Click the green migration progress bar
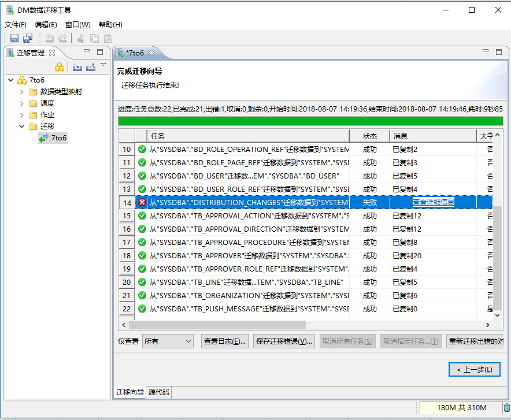 [310, 121]
